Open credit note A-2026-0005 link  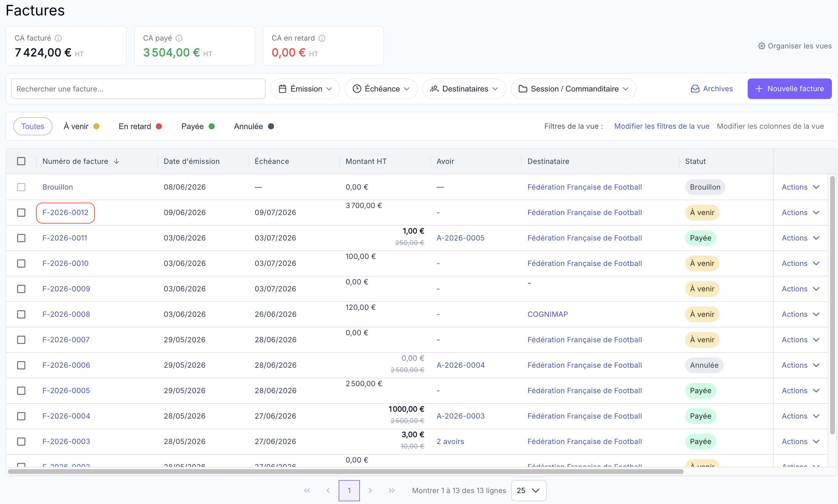pyautogui.click(x=460, y=238)
